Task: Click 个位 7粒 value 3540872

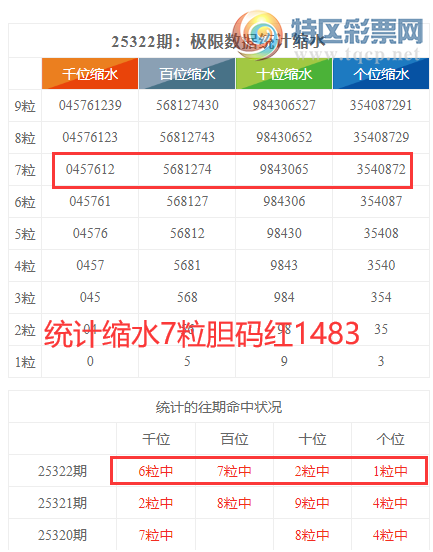Action: [x=381, y=169]
